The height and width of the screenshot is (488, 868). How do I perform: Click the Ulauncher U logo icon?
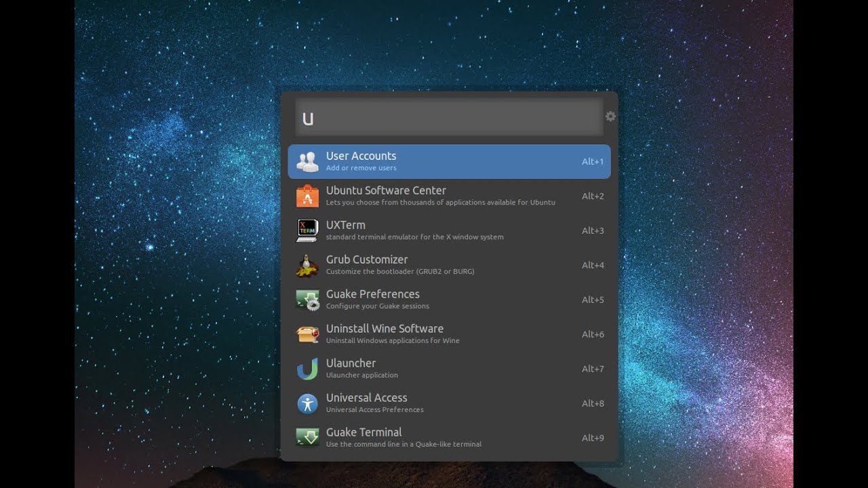click(x=307, y=369)
